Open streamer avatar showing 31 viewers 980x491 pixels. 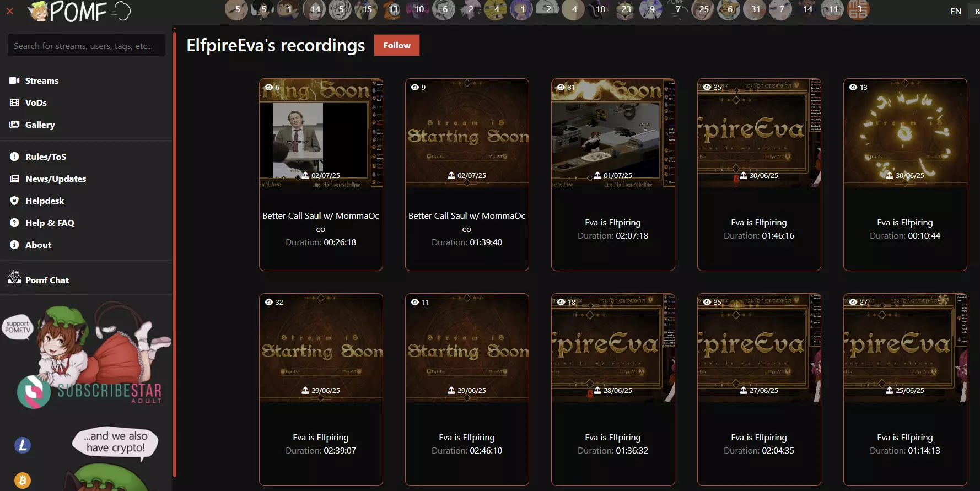click(x=755, y=9)
